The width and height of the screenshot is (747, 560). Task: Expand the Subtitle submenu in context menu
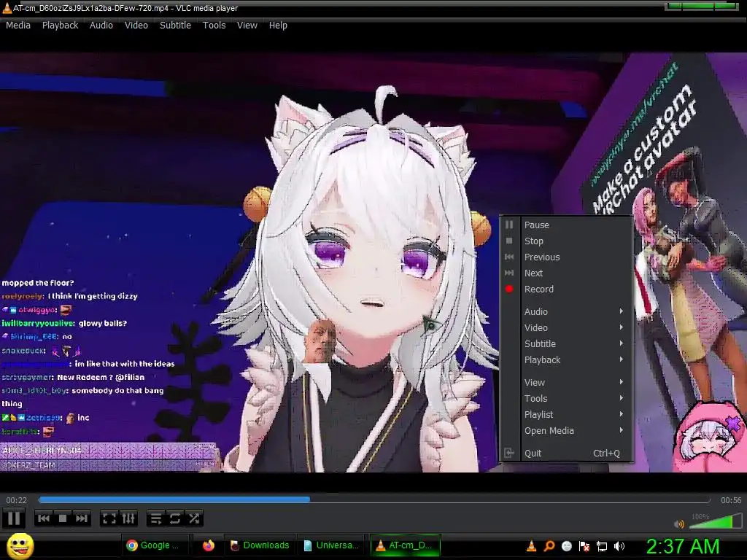566,344
